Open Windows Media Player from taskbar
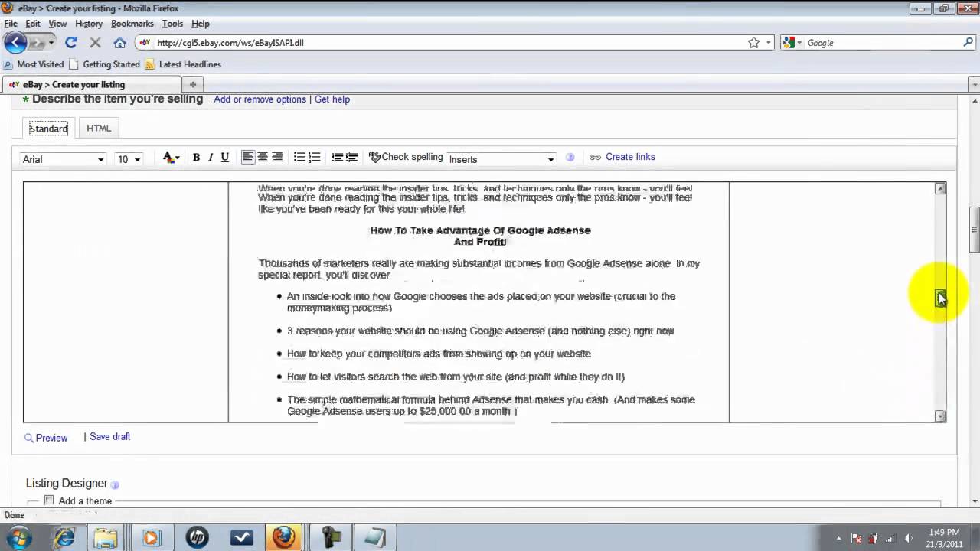This screenshot has width=980, height=551. point(151,537)
